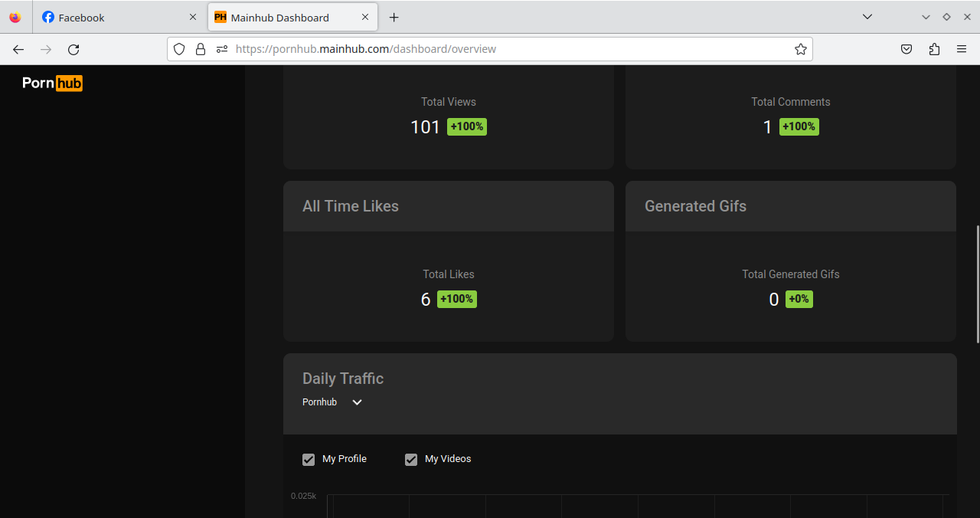Click the address bar URL field
Viewport: 980px width, 518px height.
(x=505, y=49)
